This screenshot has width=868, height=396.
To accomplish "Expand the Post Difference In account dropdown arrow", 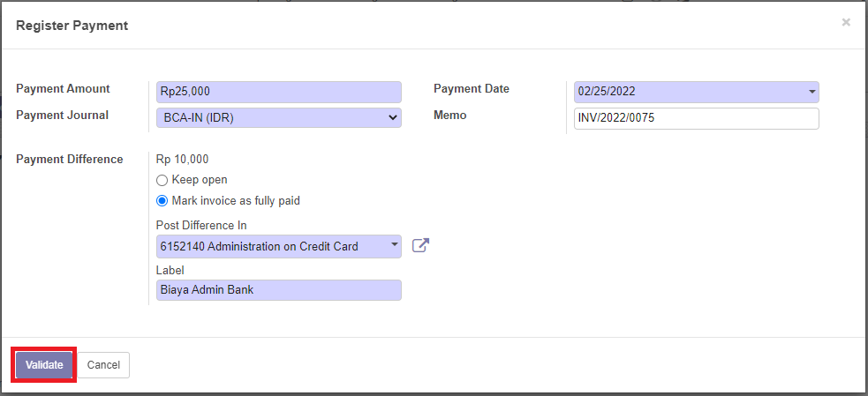I will point(394,246).
